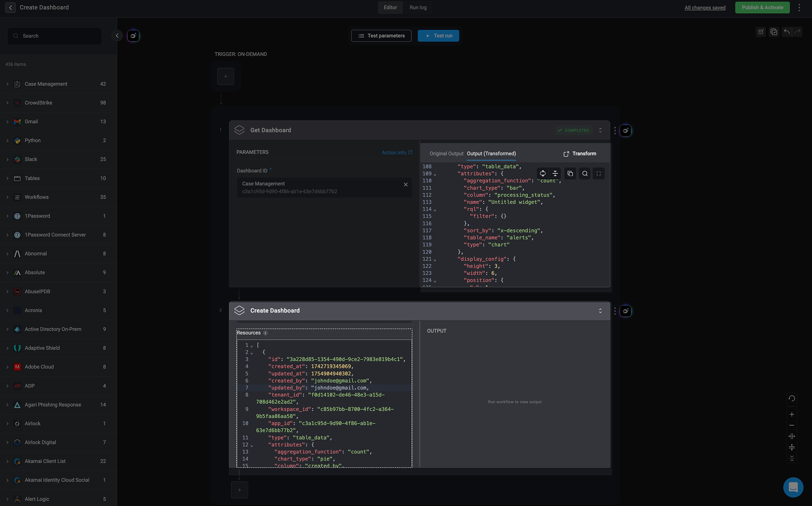Select the Output (Transformed) tab
The height and width of the screenshot is (506, 812).
pos(491,154)
